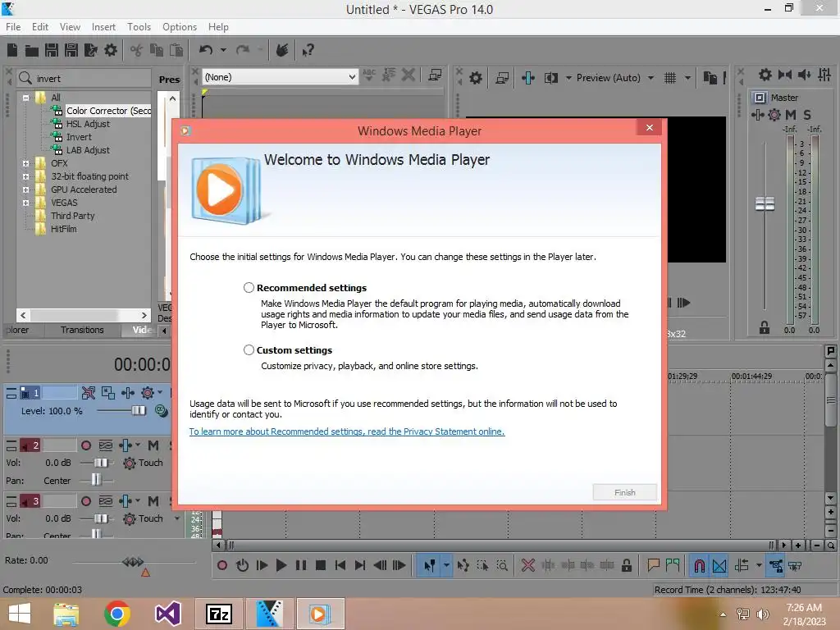Image resolution: width=840 pixels, height=630 pixels.
Task: Select the Normal Edit tool
Action: (x=430, y=566)
